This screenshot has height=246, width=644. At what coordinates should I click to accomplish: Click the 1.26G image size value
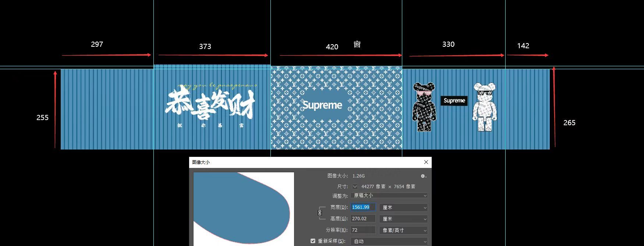(358, 176)
